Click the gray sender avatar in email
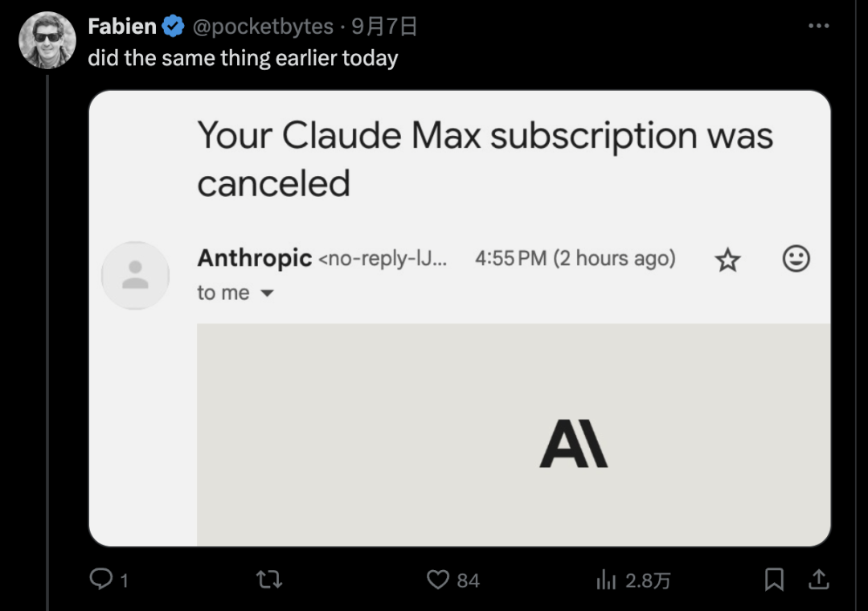This screenshot has height=611, width=868. pyautogui.click(x=135, y=275)
